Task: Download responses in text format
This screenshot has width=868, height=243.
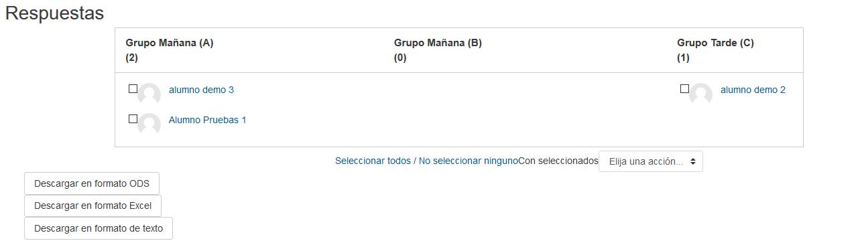Action: pos(99,228)
